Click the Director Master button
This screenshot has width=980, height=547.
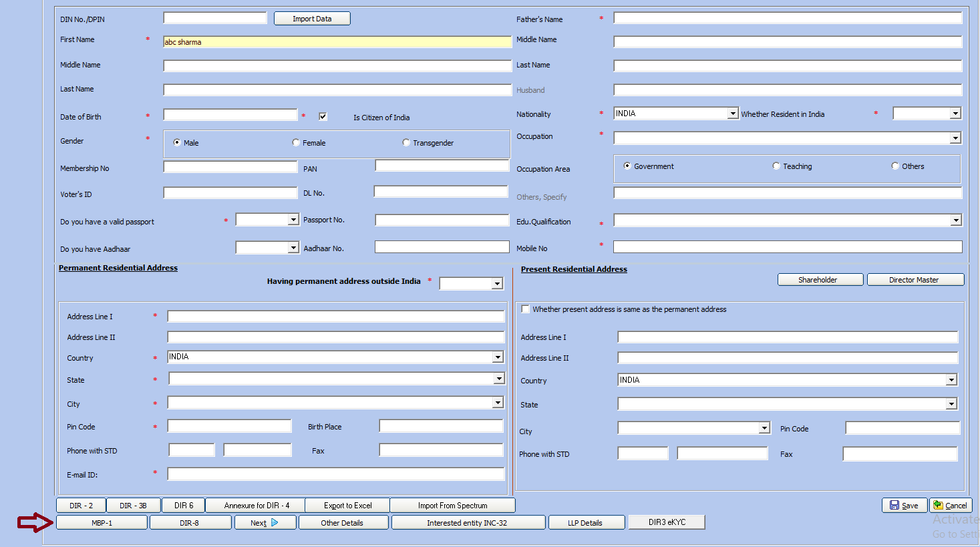[916, 280]
